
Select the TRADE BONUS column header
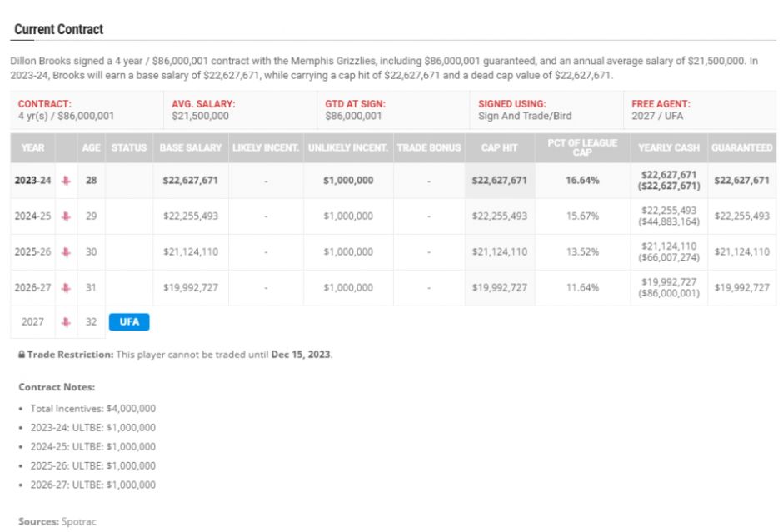pos(429,147)
